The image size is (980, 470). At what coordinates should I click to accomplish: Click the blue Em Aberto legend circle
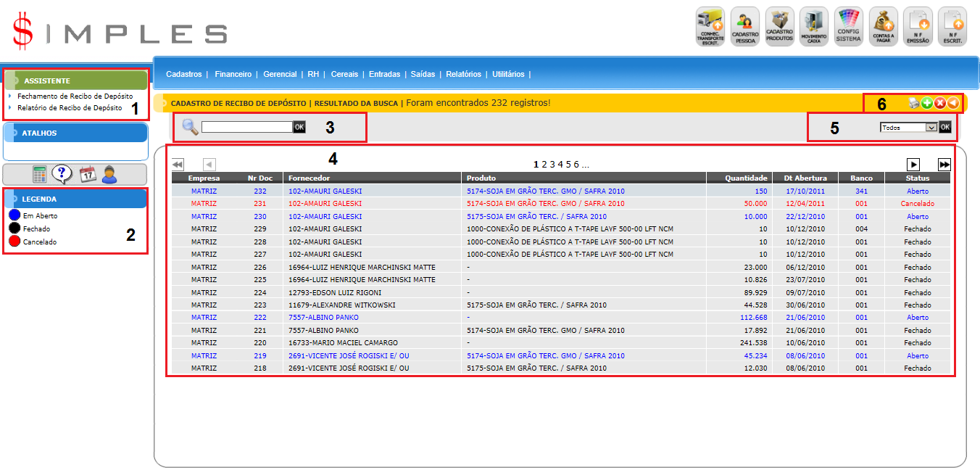14,215
